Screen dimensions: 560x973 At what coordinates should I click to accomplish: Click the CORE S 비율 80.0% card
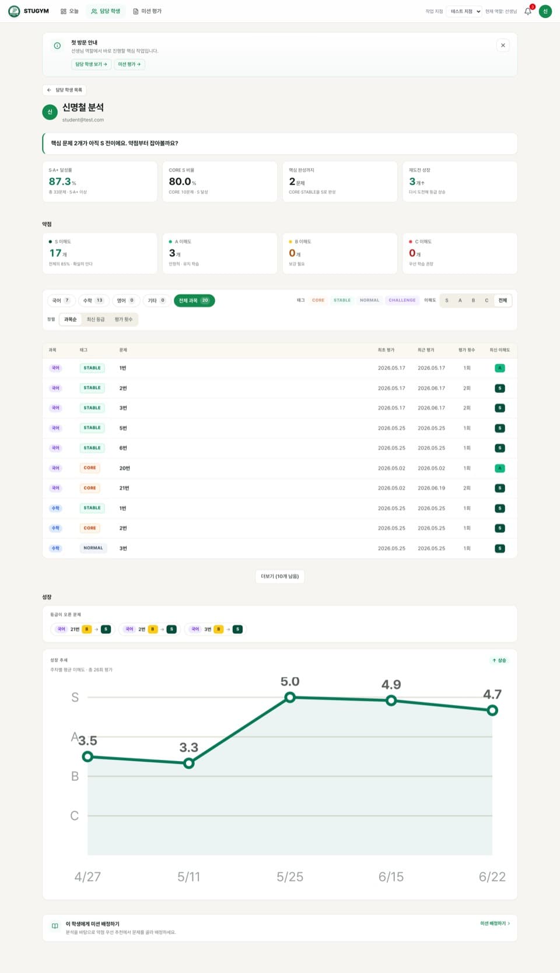pyautogui.click(x=220, y=182)
